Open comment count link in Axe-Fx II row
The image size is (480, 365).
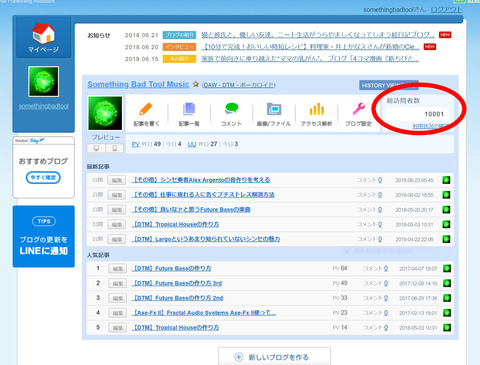point(386,313)
